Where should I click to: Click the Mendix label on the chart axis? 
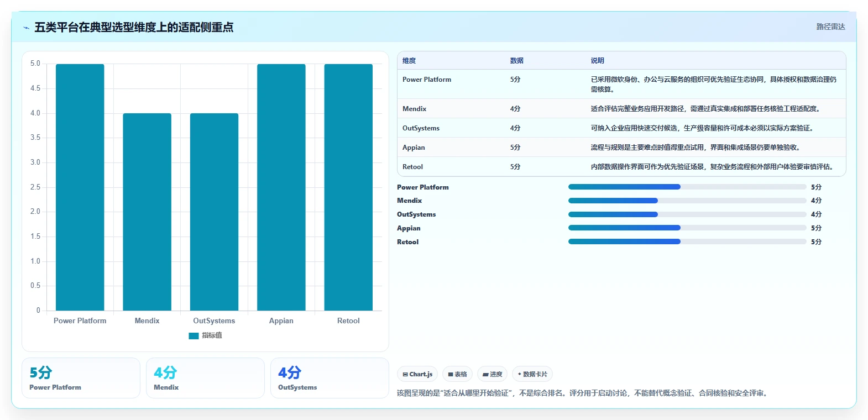(x=147, y=321)
